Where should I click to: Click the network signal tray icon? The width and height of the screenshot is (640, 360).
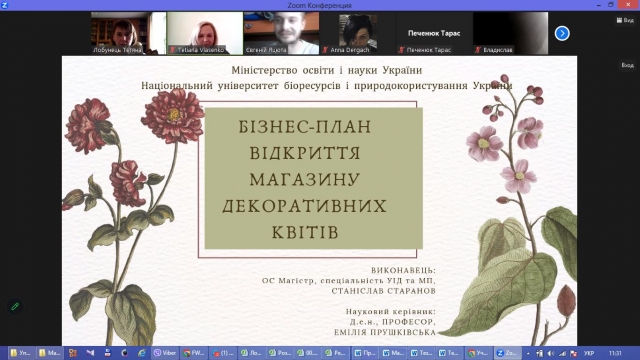[x=562, y=353]
